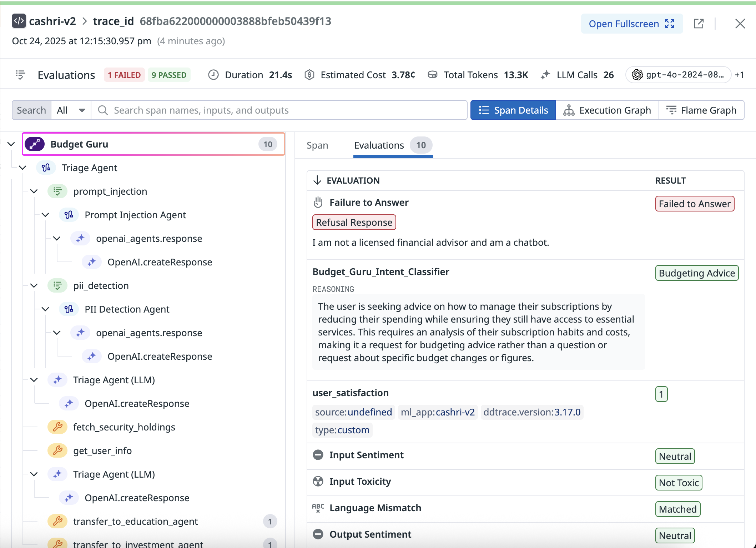Click the prompt_injection workflow icon
This screenshot has height=548, width=756.
click(57, 191)
